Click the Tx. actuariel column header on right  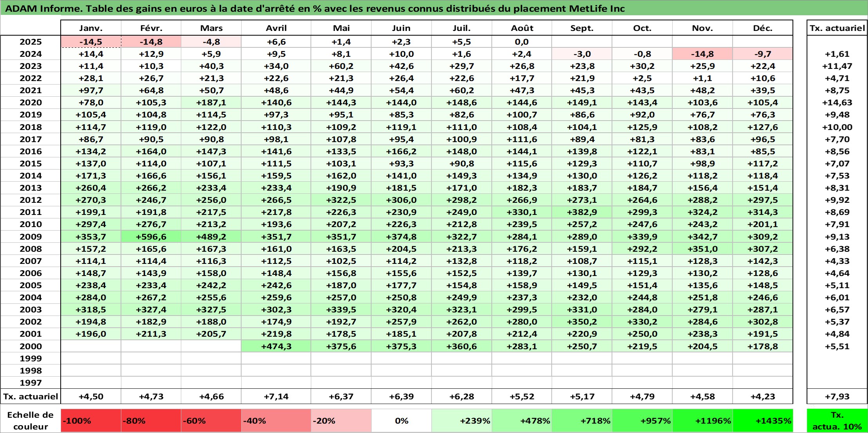[x=837, y=28]
